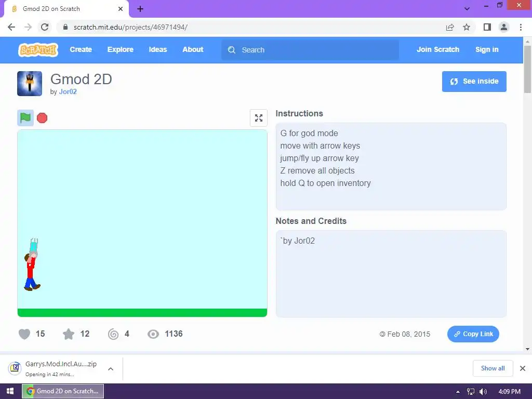This screenshot has height=399, width=532.
Task: Click the remix spiral icon
Action: pyautogui.click(x=113, y=334)
